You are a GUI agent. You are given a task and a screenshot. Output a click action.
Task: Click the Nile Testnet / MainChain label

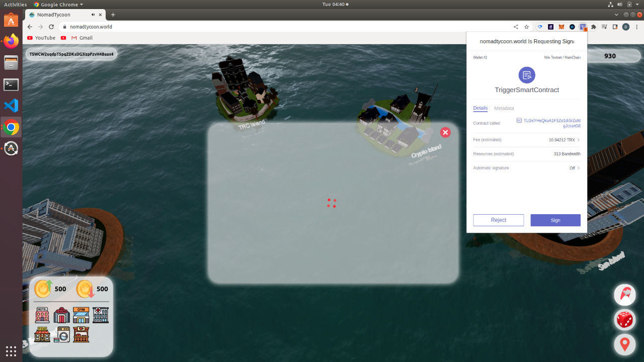pyautogui.click(x=562, y=57)
